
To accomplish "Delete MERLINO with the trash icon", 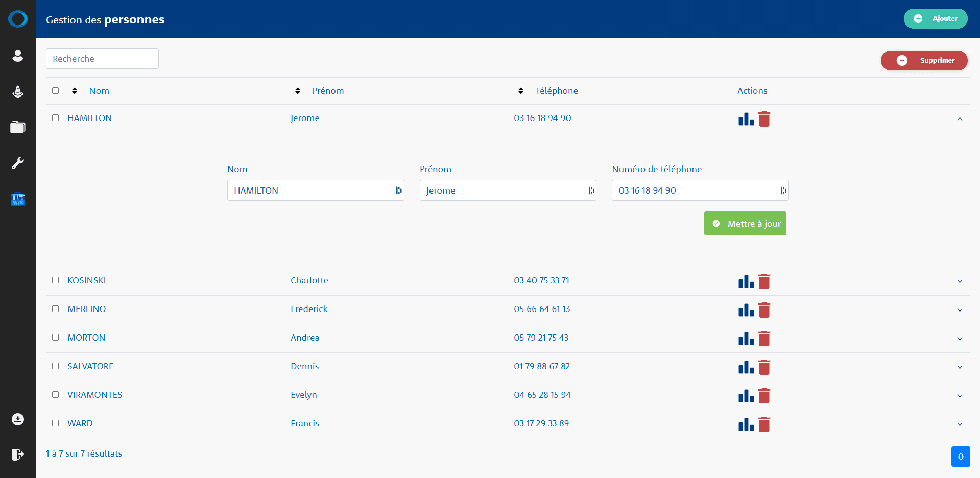I will tap(764, 310).
